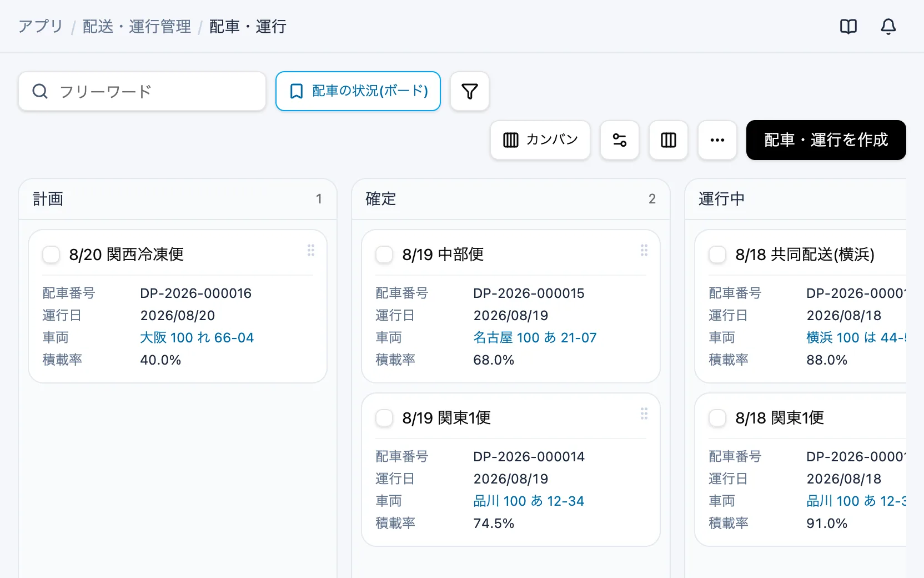Click the 確定 column header

(x=511, y=199)
